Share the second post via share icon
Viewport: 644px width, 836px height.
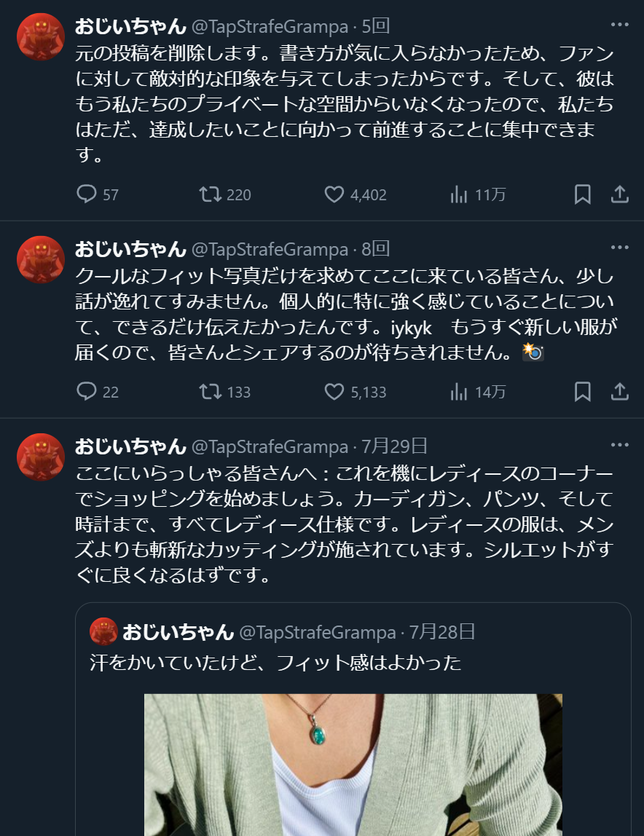(619, 392)
